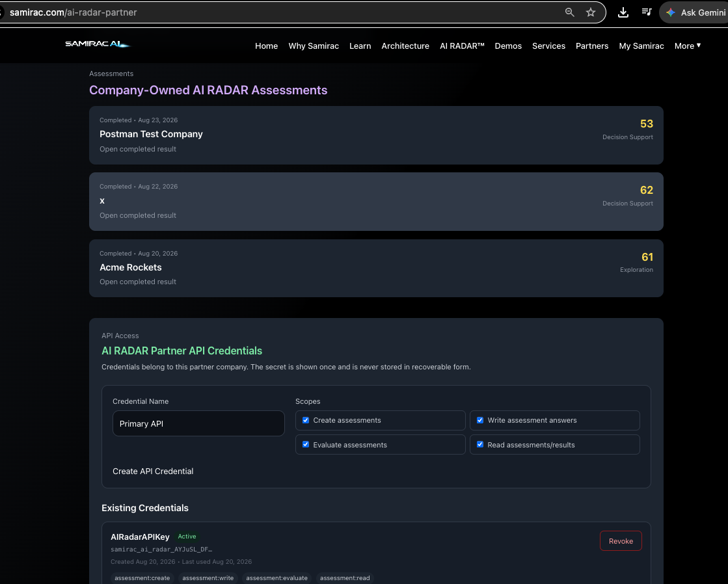
Task: Open the My Samirac nav item
Action: pyautogui.click(x=641, y=46)
